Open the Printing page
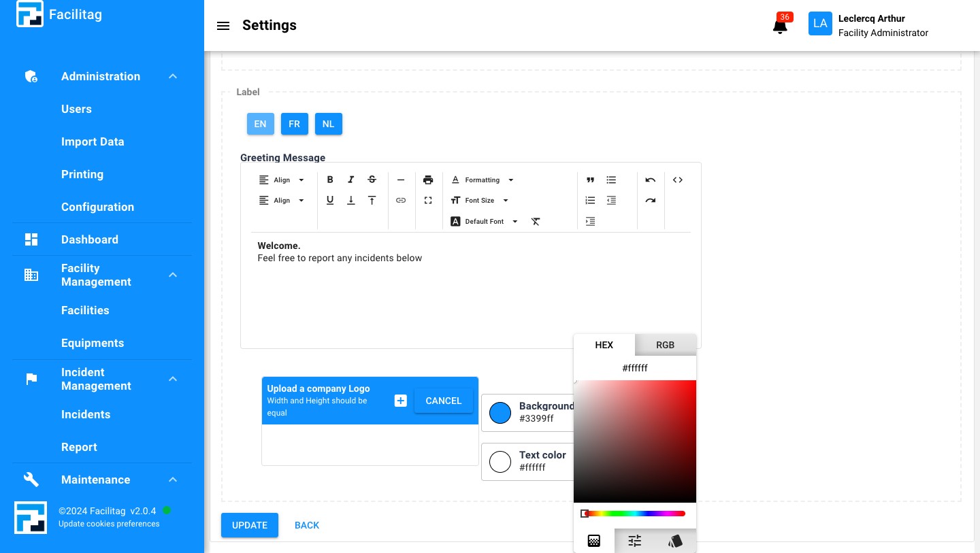980x553 pixels. click(x=82, y=174)
